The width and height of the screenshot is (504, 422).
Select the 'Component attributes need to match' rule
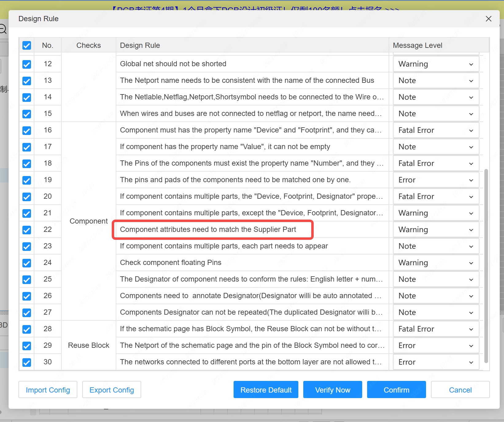208,230
